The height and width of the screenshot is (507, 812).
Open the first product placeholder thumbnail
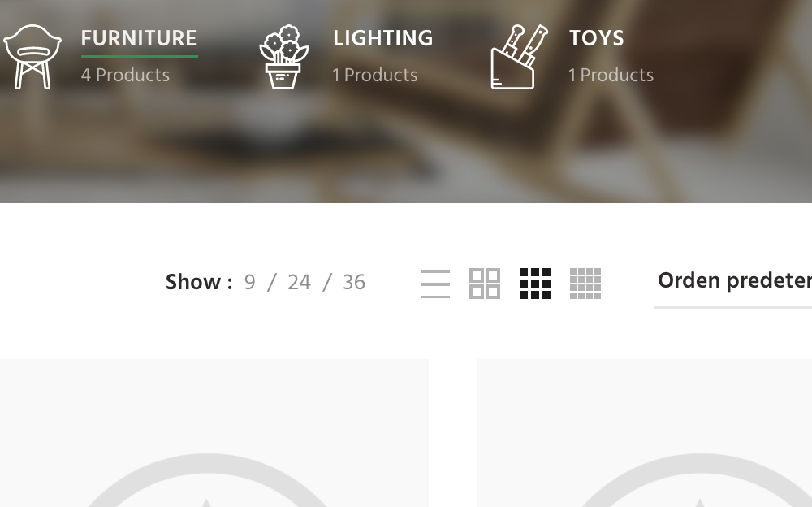(214, 433)
